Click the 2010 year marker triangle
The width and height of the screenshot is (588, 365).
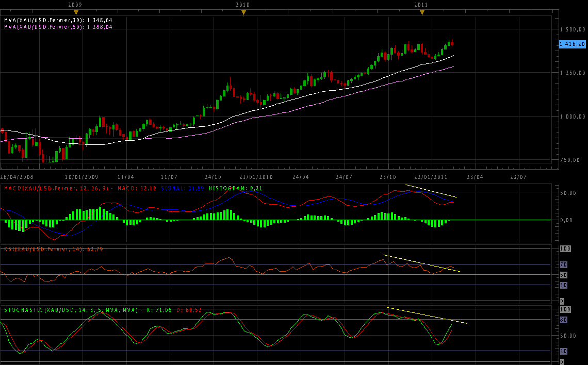point(243,12)
